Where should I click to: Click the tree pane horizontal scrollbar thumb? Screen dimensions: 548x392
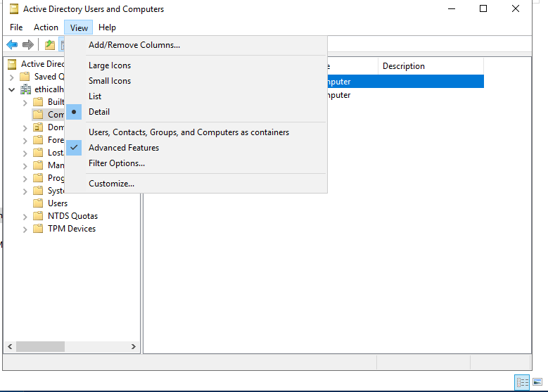40,346
